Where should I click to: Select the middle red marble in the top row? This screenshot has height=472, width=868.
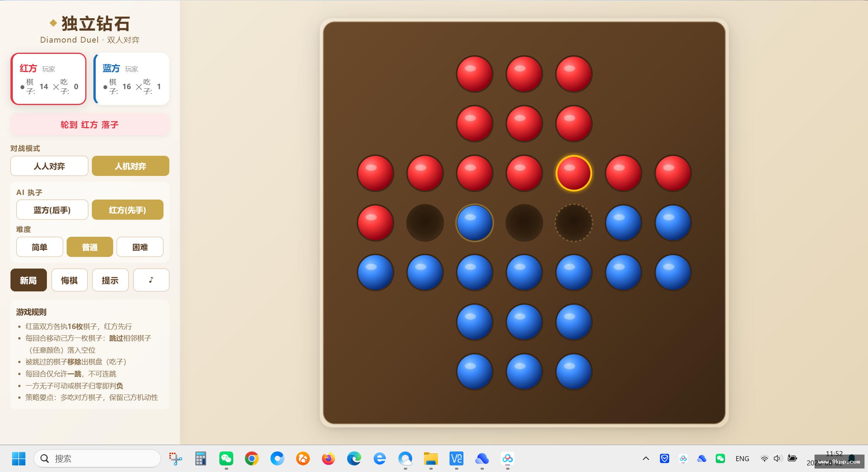coord(524,74)
